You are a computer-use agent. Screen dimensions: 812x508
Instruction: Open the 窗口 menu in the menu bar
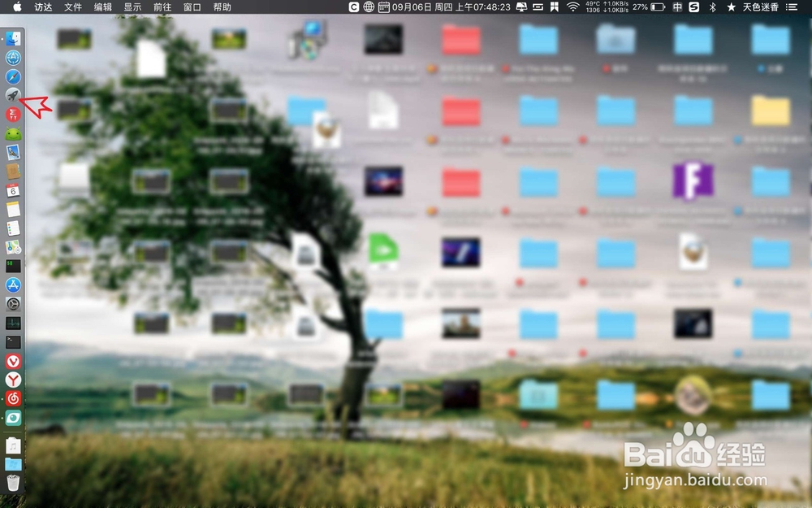[x=192, y=7]
